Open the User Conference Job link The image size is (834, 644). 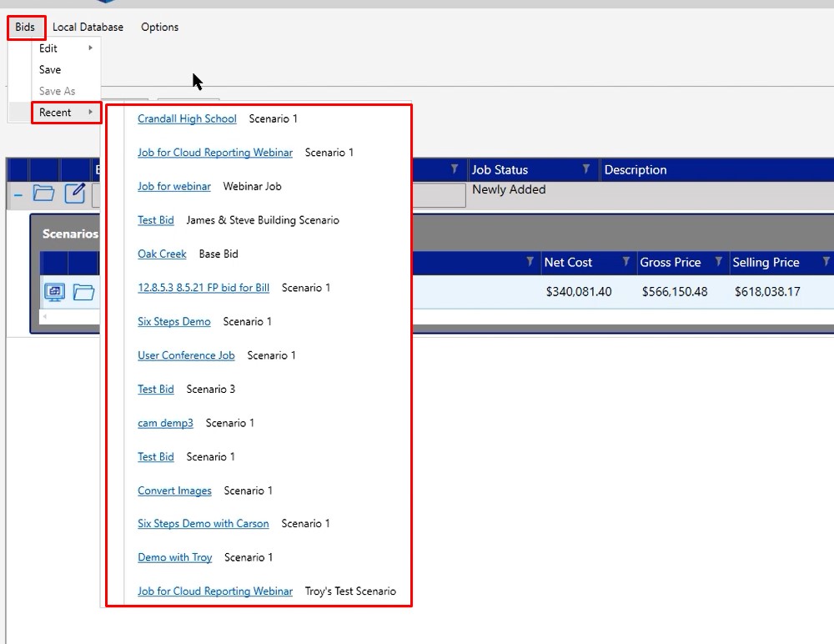point(186,355)
